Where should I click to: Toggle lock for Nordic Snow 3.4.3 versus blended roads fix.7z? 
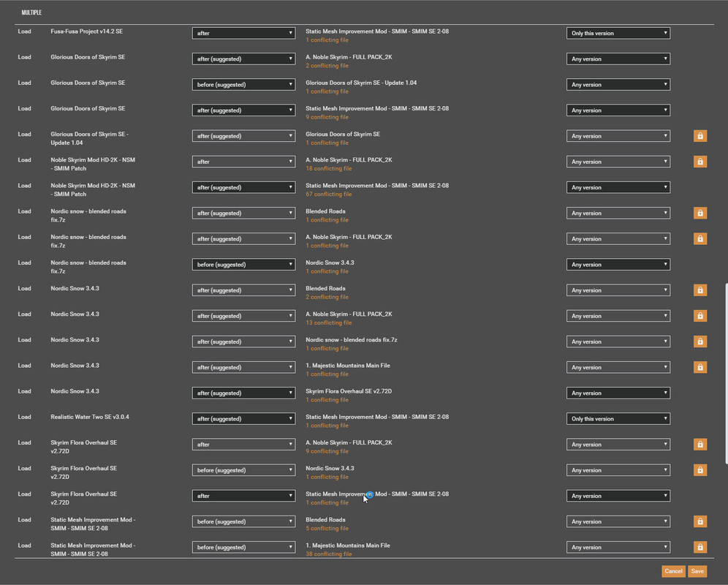tap(700, 341)
